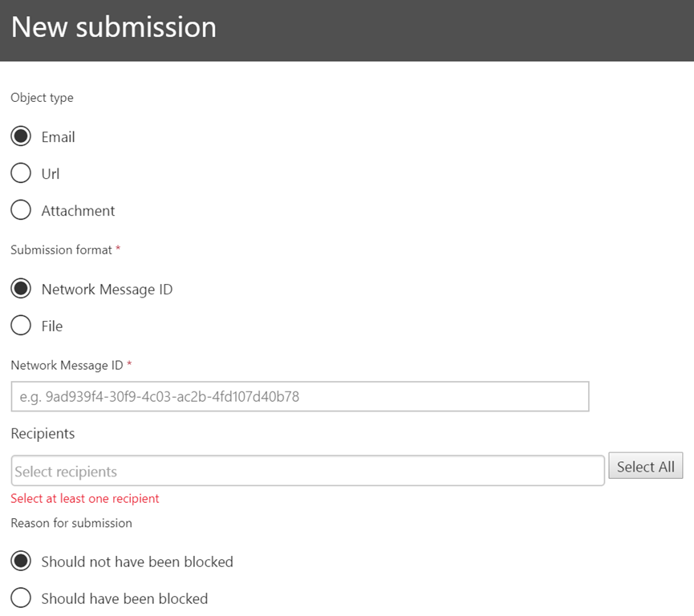Select the Attachment object type option
Image resolution: width=694 pixels, height=616 pixels.
[21, 210]
